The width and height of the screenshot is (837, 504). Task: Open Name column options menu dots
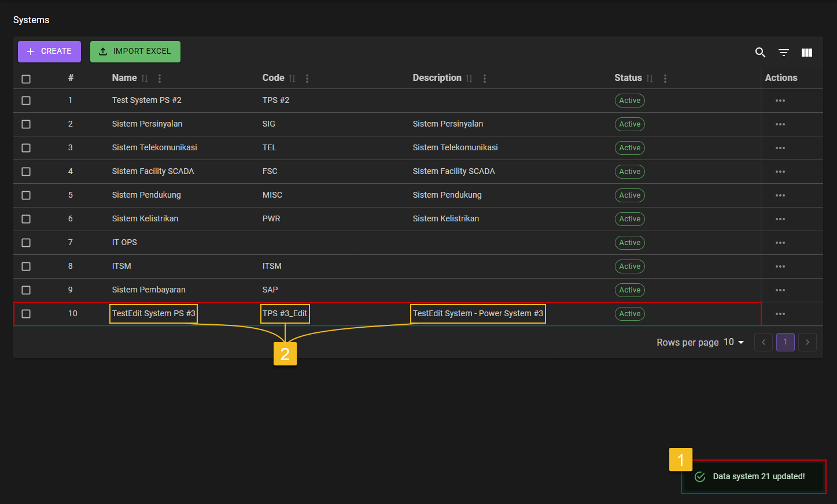click(x=160, y=79)
